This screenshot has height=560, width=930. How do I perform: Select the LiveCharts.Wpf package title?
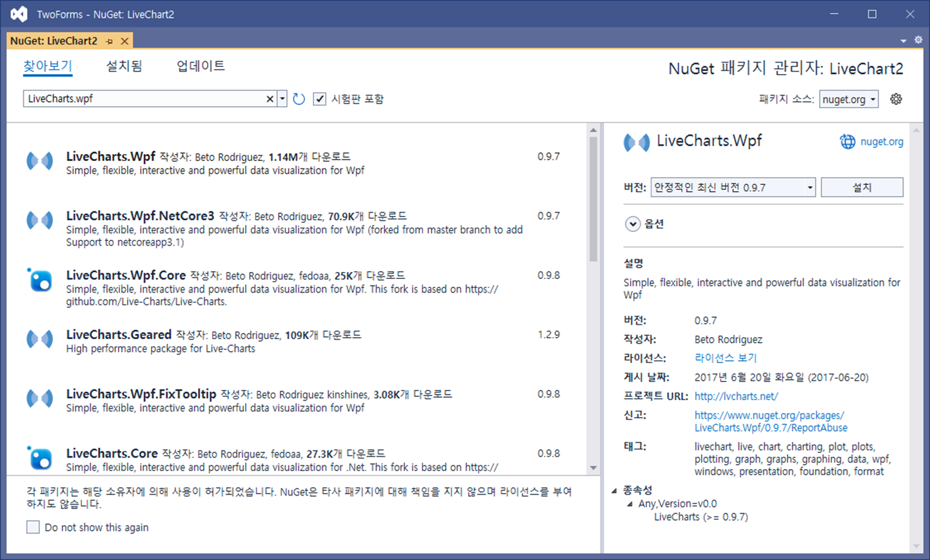(110, 157)
